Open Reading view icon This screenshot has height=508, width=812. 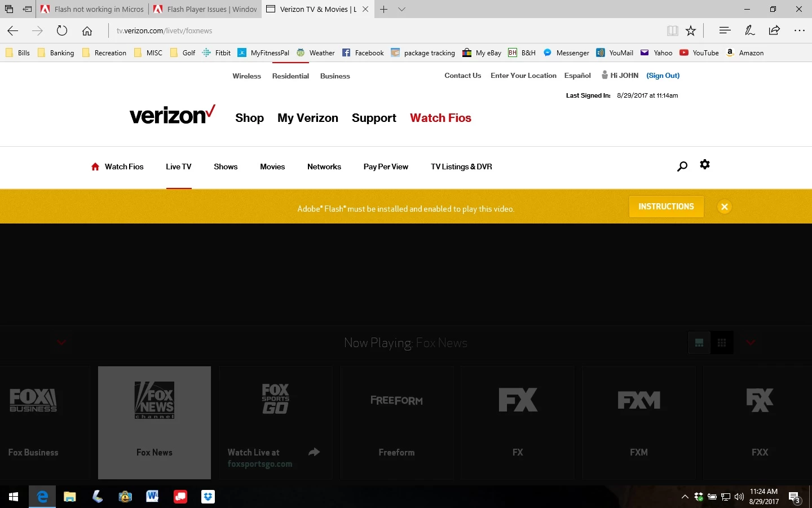pos(672,31)
